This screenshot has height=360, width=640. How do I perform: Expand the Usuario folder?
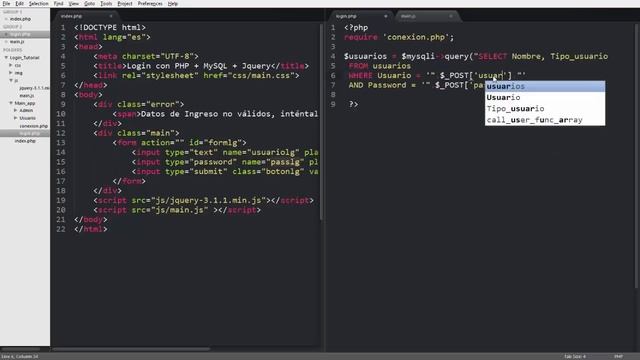point(16,118)
